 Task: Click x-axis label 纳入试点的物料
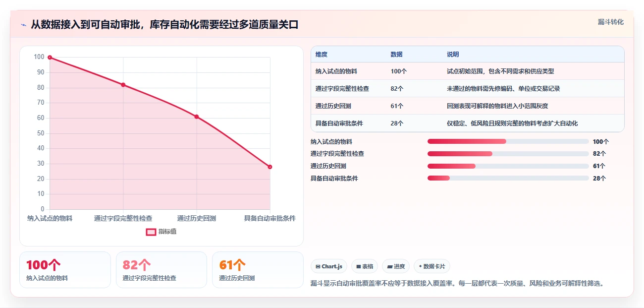point(50,218)
